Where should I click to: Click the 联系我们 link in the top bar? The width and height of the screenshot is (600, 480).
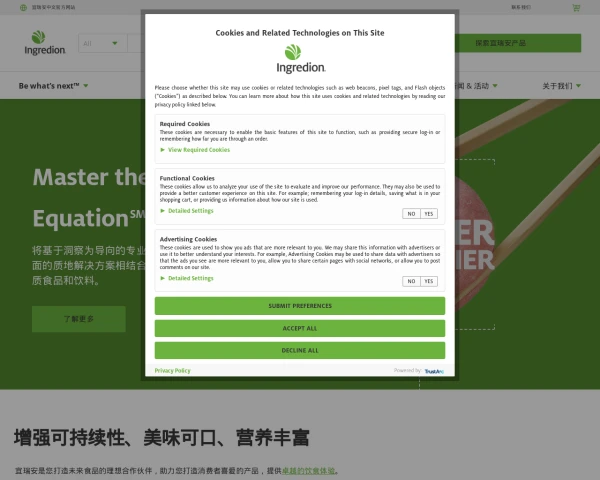pyautogui.click(x=521, y=7)
